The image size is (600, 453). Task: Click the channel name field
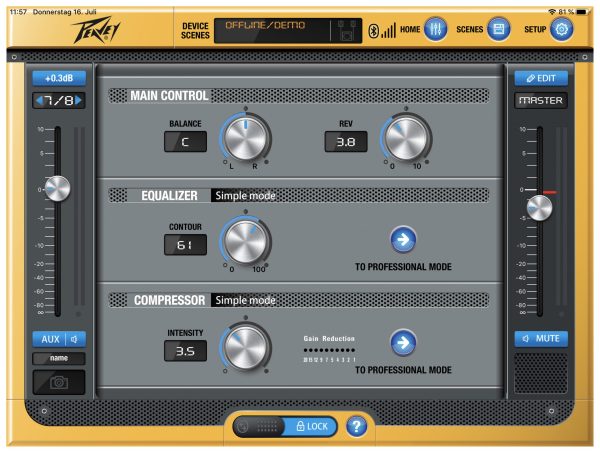coord(59,358)
